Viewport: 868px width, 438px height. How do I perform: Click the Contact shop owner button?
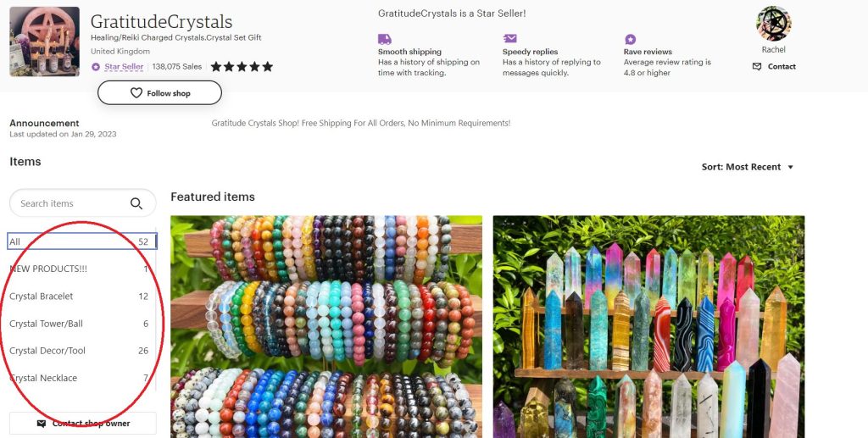(83, 424)
